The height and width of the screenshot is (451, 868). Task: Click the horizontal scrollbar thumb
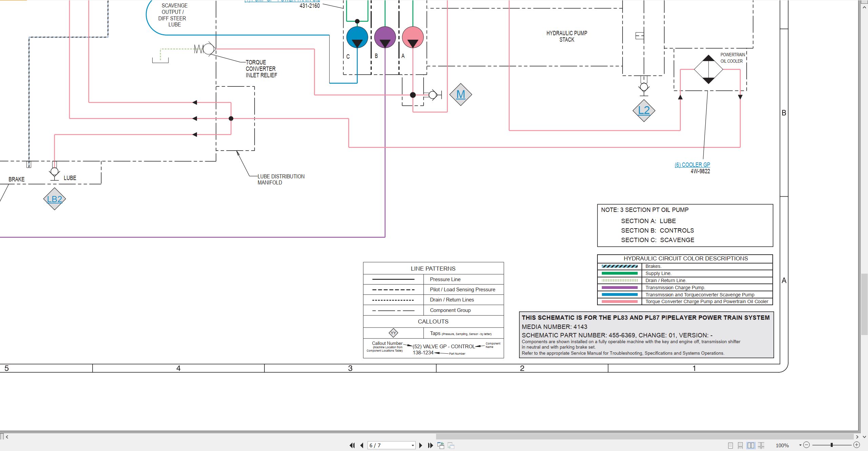coord(644,437)
